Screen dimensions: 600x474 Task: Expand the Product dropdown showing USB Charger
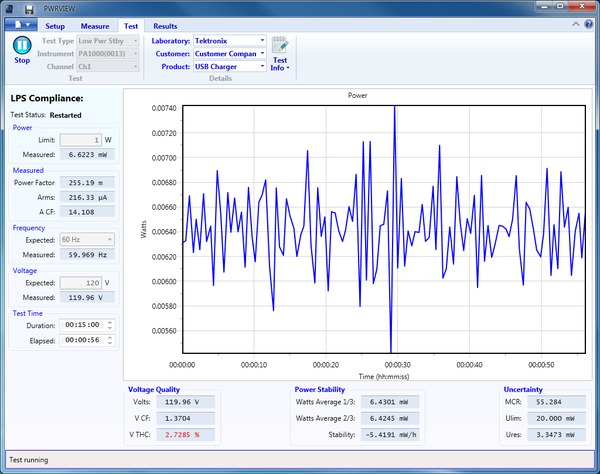coord(262,67)
